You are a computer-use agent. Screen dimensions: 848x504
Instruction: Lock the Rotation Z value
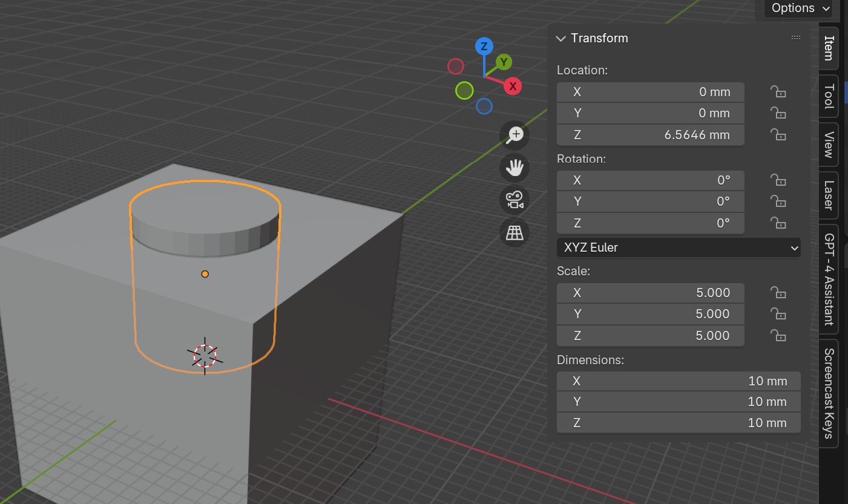click(x=778, y=223)
